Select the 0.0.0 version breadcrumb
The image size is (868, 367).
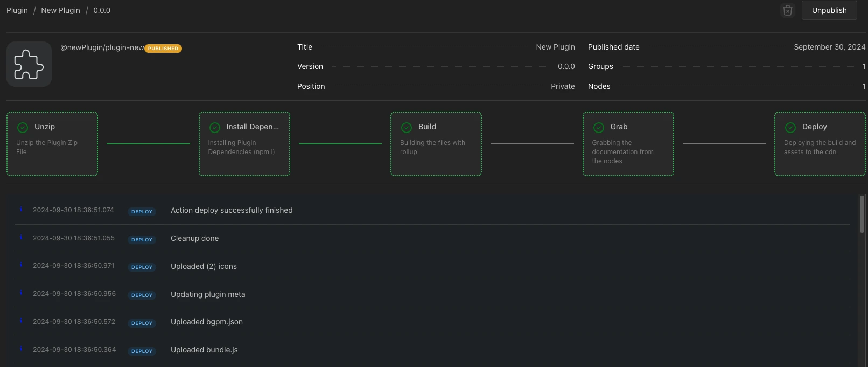coord(102,10)
